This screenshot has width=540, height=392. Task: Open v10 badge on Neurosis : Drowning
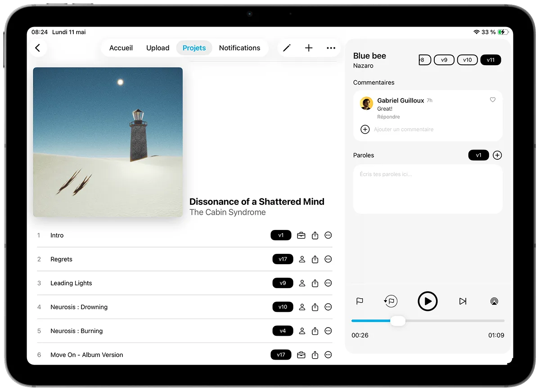[x=283, y=307]
